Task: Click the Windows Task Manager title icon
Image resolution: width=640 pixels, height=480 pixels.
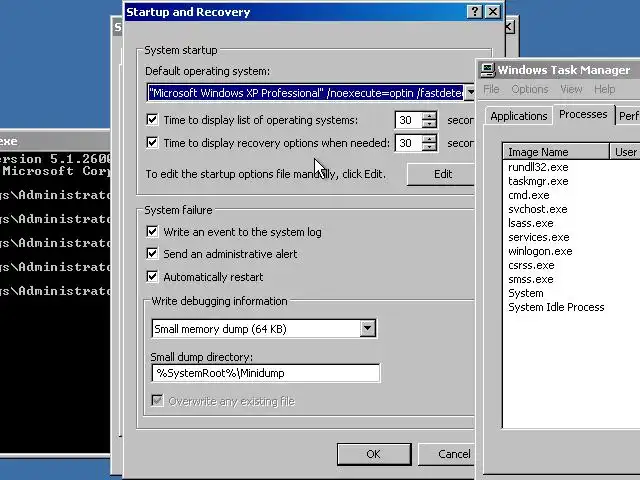Action: click(x=487, y=70)
